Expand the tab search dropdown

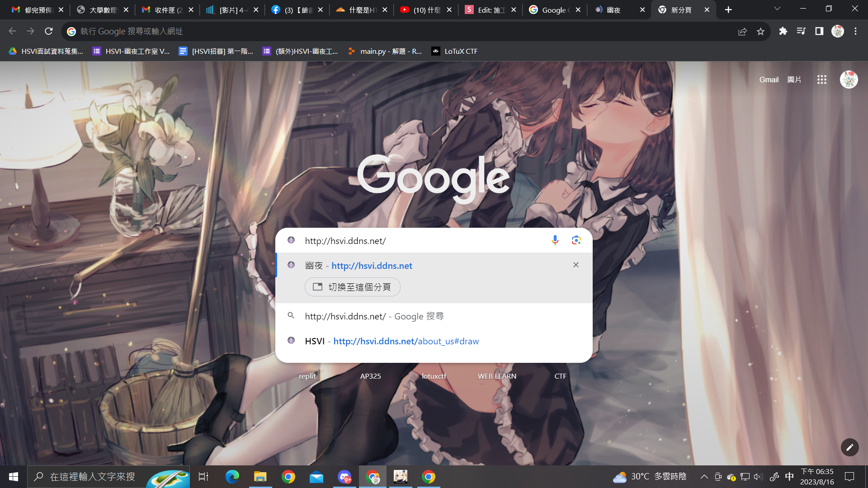(777, 9)
